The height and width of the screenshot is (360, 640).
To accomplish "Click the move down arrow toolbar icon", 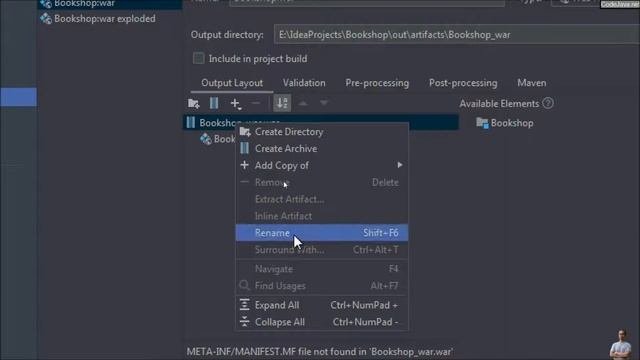I will coord(324,103).
